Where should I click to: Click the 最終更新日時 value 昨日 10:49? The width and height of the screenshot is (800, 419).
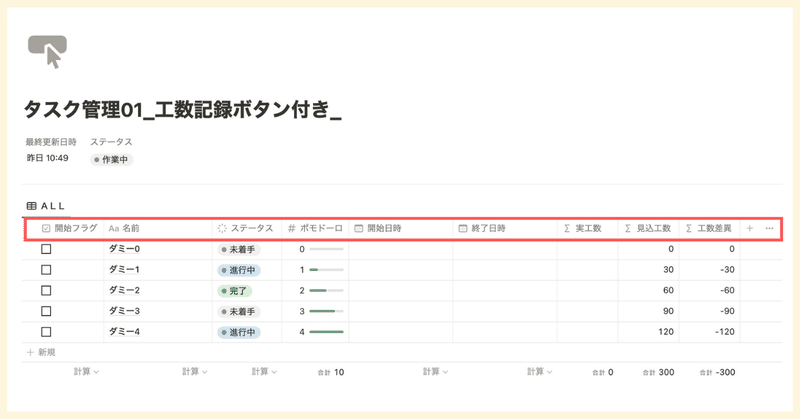pos(47,158)
